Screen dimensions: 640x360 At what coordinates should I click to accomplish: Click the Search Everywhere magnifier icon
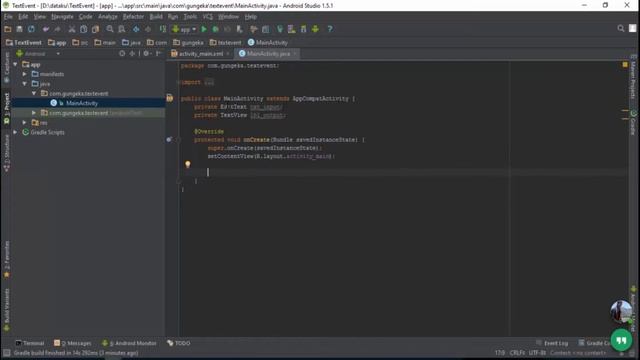620,28
